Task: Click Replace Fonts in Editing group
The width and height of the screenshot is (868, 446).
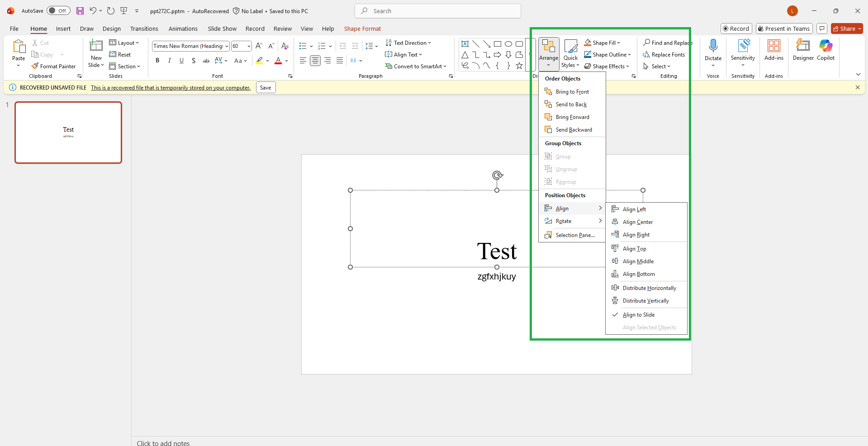Action: [664, 54]
